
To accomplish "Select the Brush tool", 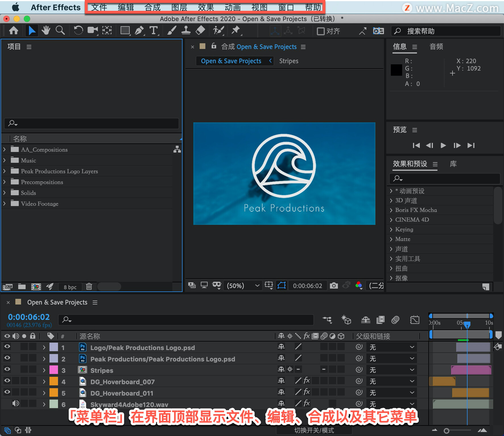I will click(x=172, y=30).
